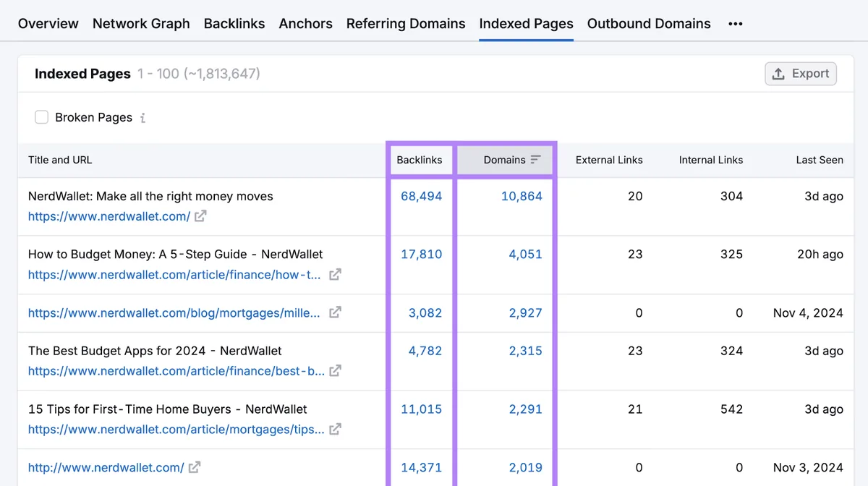The image size is (868, 486).
Task: Open the Outbound Domains tab
Action: pyautogui.click(x=649, y=24)
